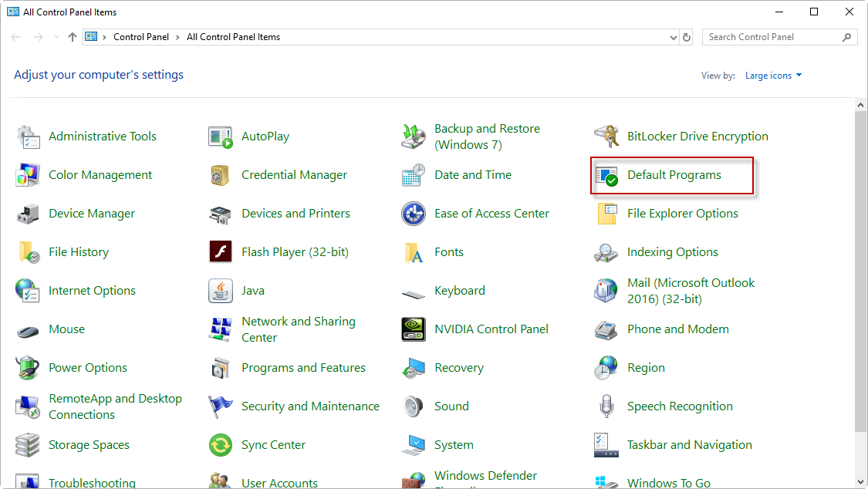Open Backup and Restore (Windows 7) icon

click(x=414, y=137)
